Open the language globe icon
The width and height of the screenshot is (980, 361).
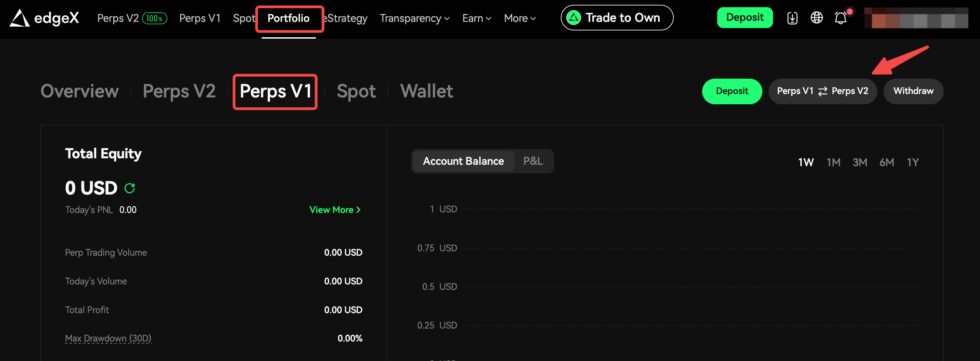[816, 17]
